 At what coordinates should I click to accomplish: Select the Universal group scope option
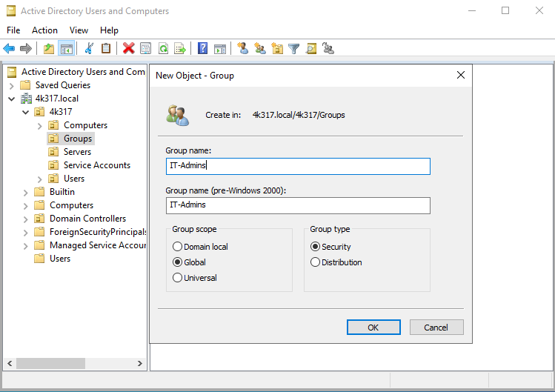tap(195, 278)
